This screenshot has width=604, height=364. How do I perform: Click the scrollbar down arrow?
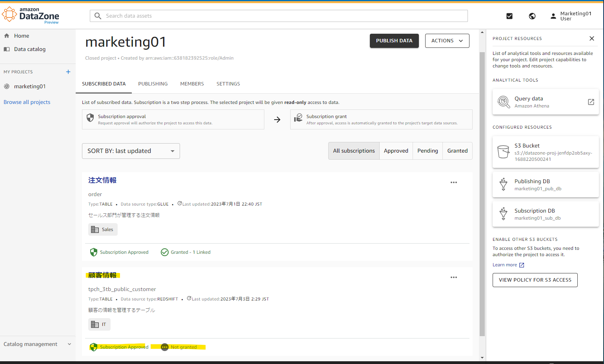(482, 358)
